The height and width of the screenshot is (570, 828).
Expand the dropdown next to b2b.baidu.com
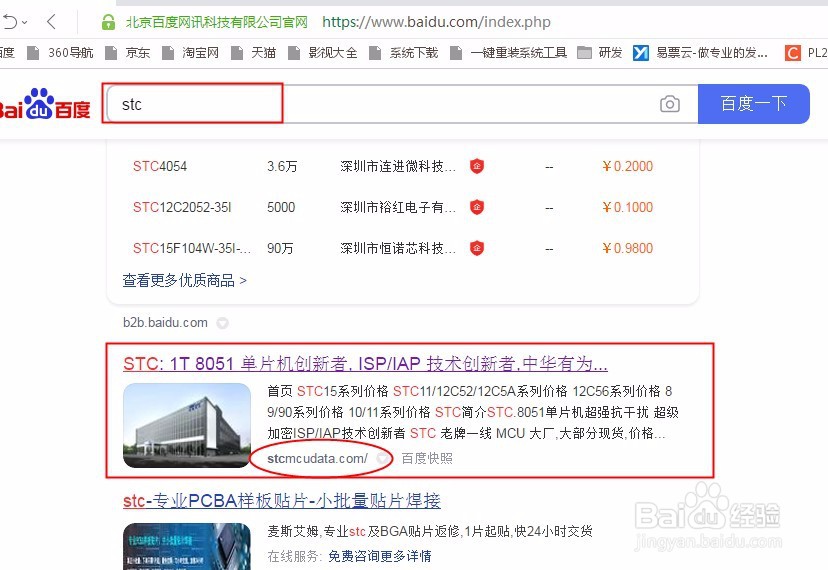tap(222, 323)
